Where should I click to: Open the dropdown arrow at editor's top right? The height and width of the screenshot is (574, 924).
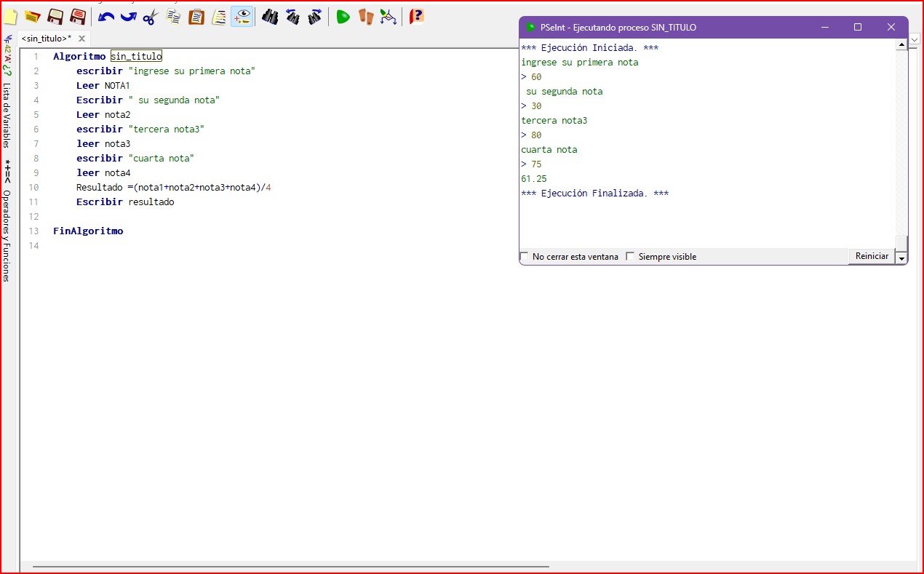(x=915, y=39)
